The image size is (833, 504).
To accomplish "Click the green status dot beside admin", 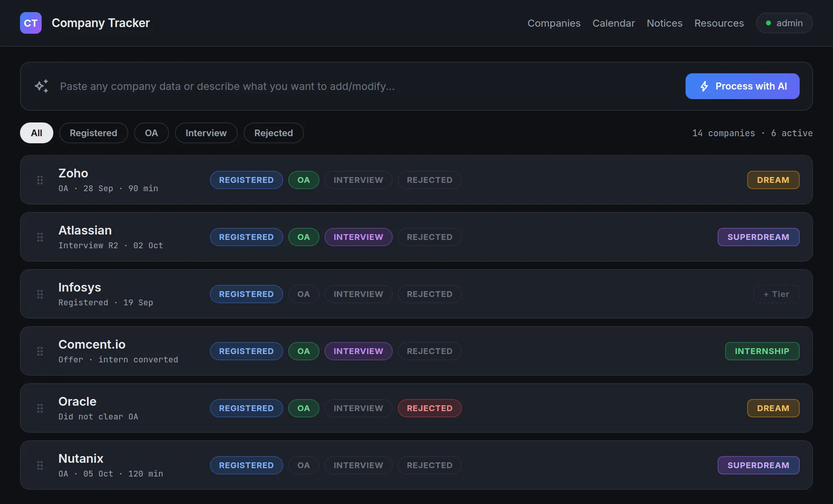I will (x=768, y=23).
